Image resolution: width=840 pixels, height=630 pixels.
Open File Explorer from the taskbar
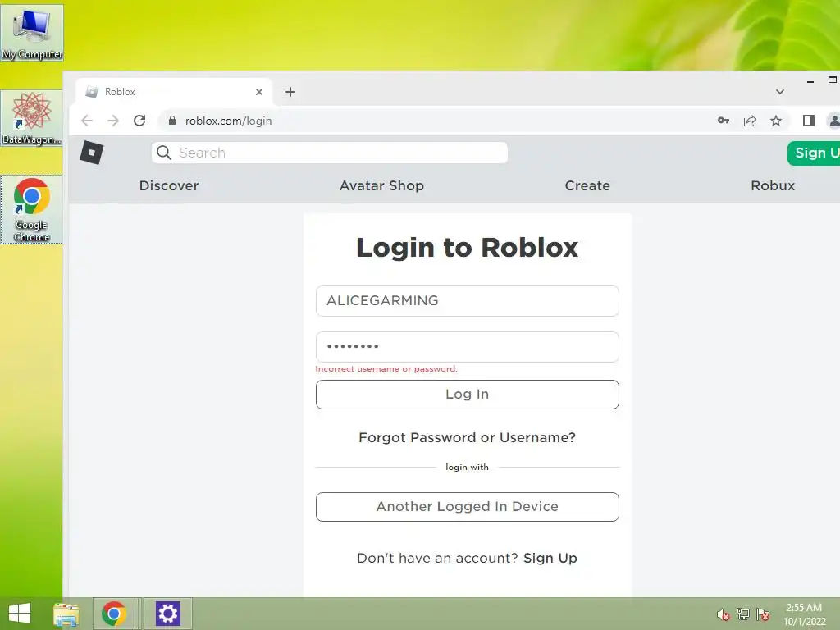(x=66, y=614)
